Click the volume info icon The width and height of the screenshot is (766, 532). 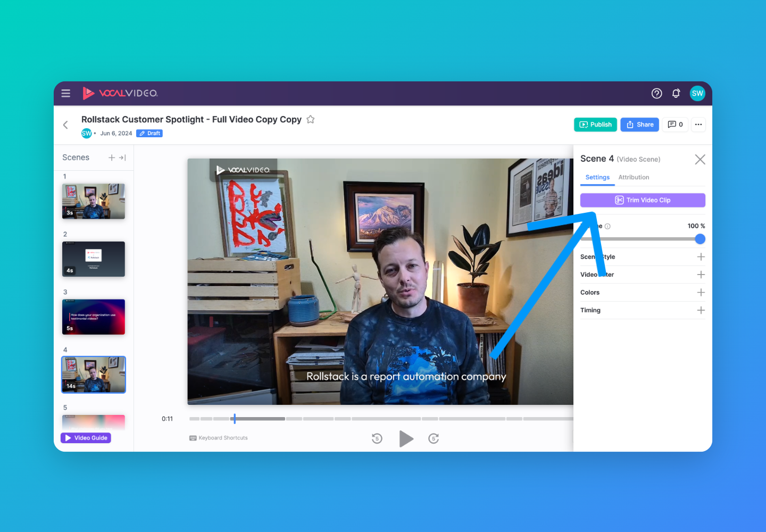pyautogui.click(x=607, y=226)
